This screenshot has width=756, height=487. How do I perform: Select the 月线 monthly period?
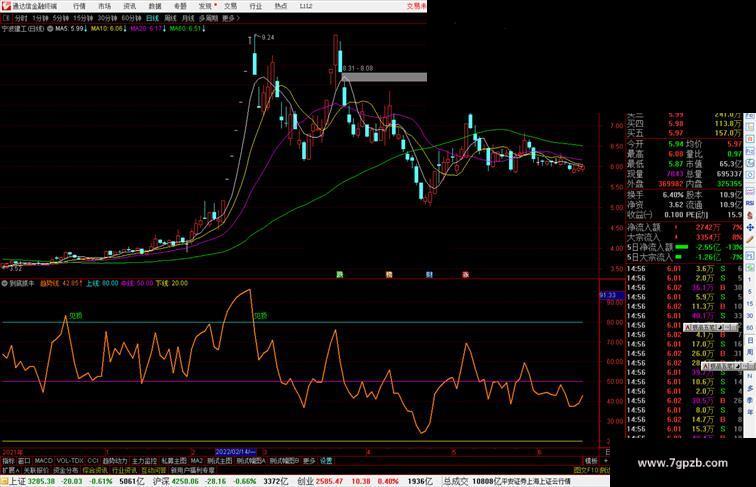[188, 18]
